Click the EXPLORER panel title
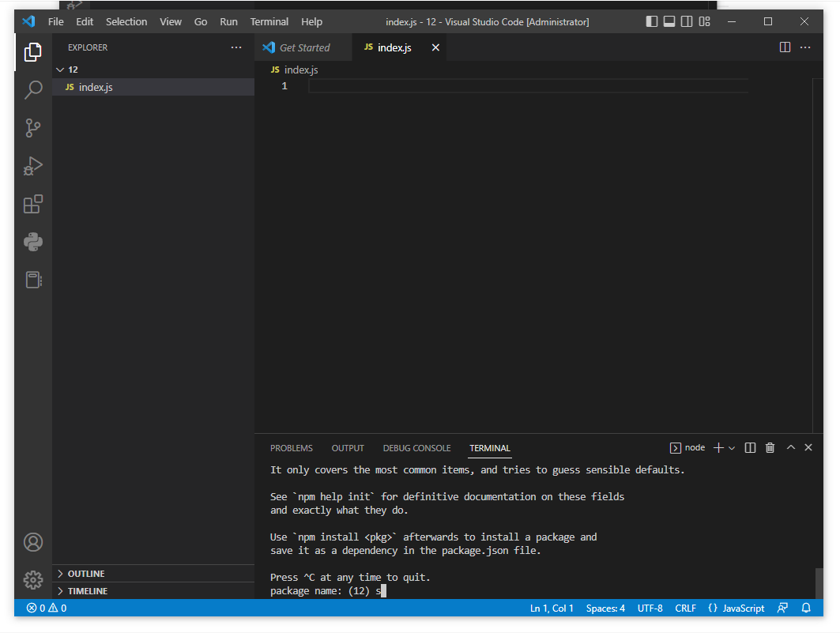 (x=88, y=47)
